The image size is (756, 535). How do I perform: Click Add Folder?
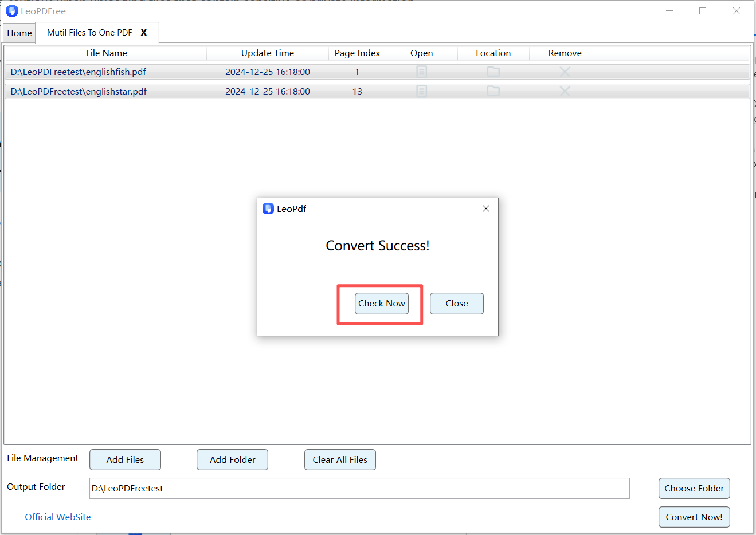coord(232,459)
